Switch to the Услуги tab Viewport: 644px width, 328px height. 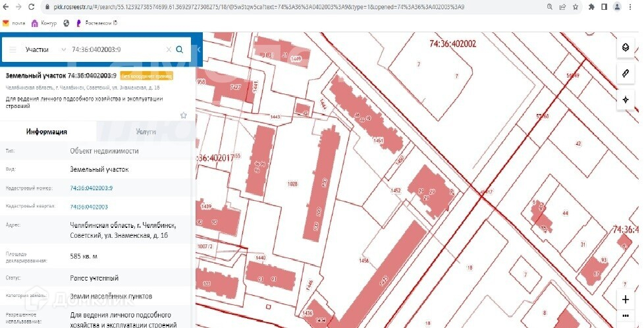tap(145, 132)
